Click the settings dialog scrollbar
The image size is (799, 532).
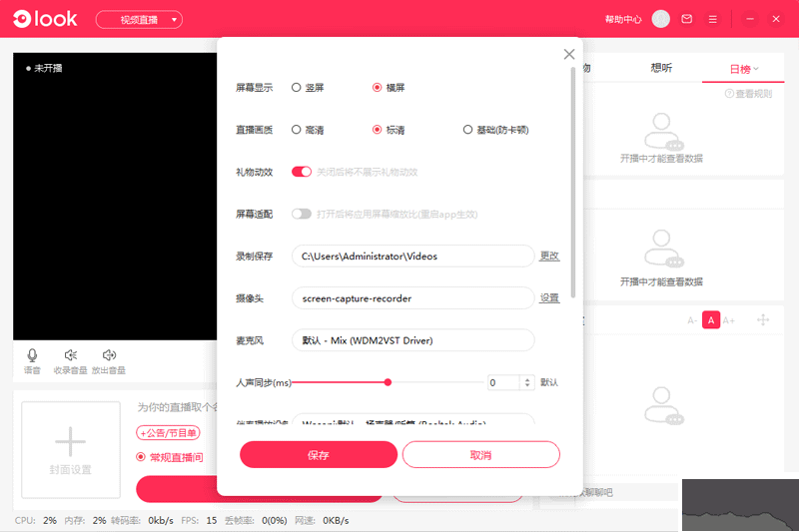coord(573,184)
